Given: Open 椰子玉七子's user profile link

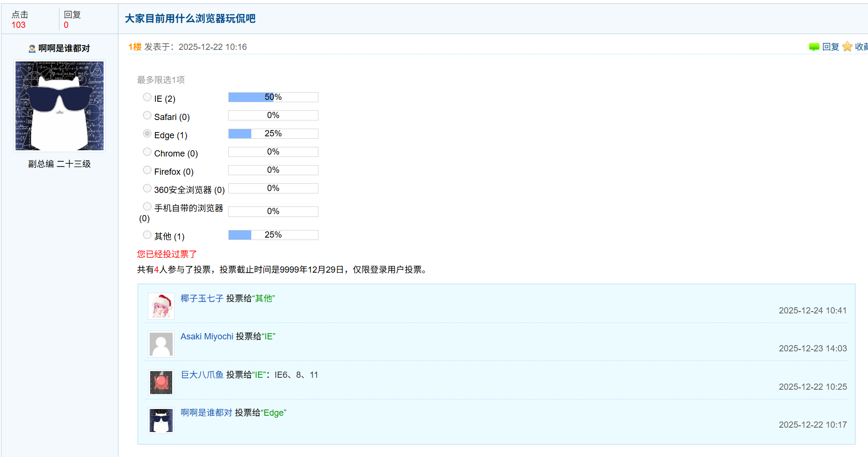Looking at the screenshot, I should (x=202, y=299).
